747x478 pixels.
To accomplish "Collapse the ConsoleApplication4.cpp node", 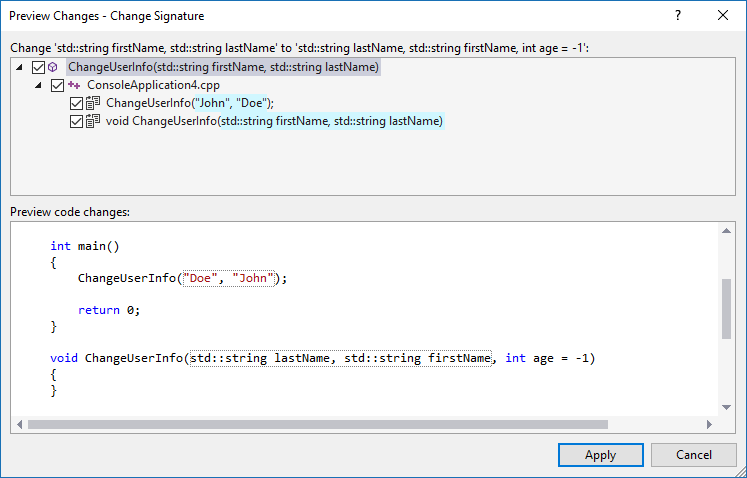I will [x=40, y=85].
